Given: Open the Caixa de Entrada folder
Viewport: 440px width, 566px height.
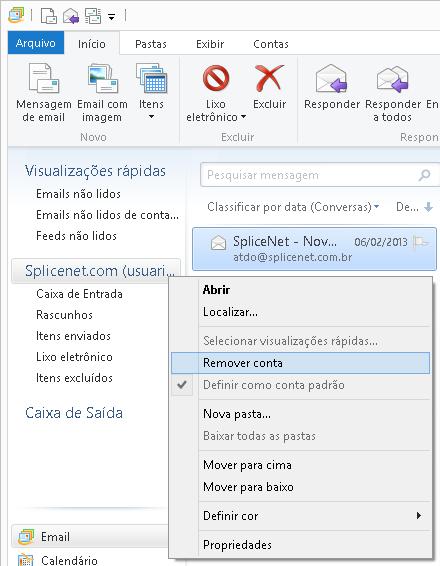Looking at the screenshot, I should [79, 294].
